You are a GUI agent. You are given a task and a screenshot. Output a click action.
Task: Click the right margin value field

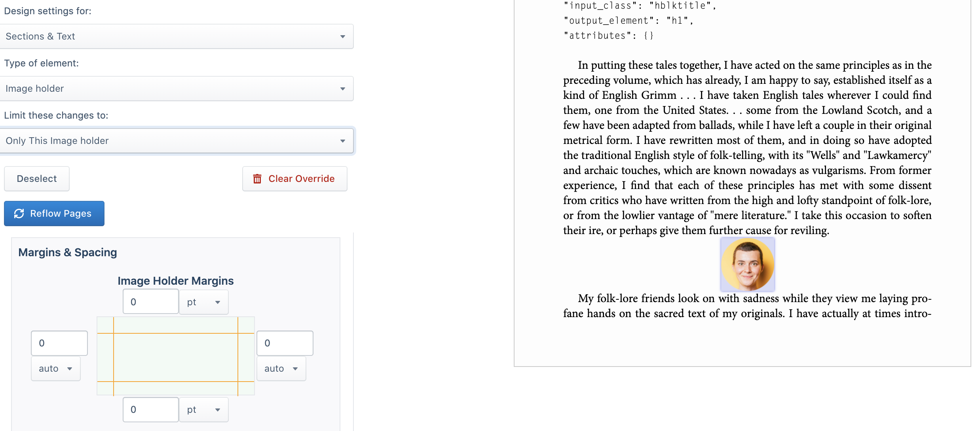(285, 343)
